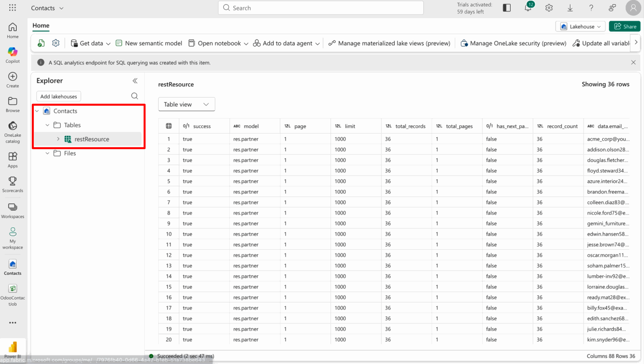Open lakehouse settings gear in toolbar
Viewport: 644px width, 364px height.
56,43
